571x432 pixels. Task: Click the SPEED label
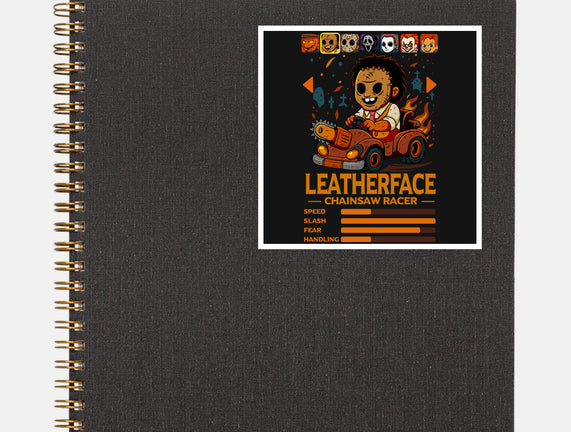point(315,212)
